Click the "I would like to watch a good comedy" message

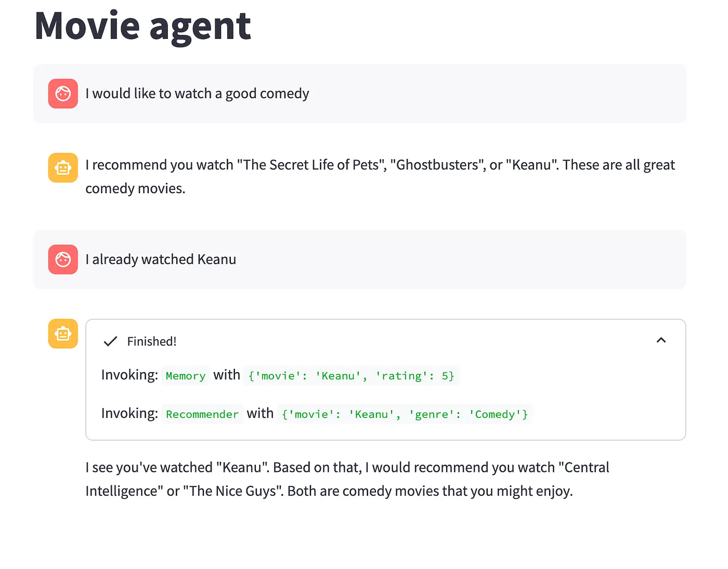(x=197, y=94)
